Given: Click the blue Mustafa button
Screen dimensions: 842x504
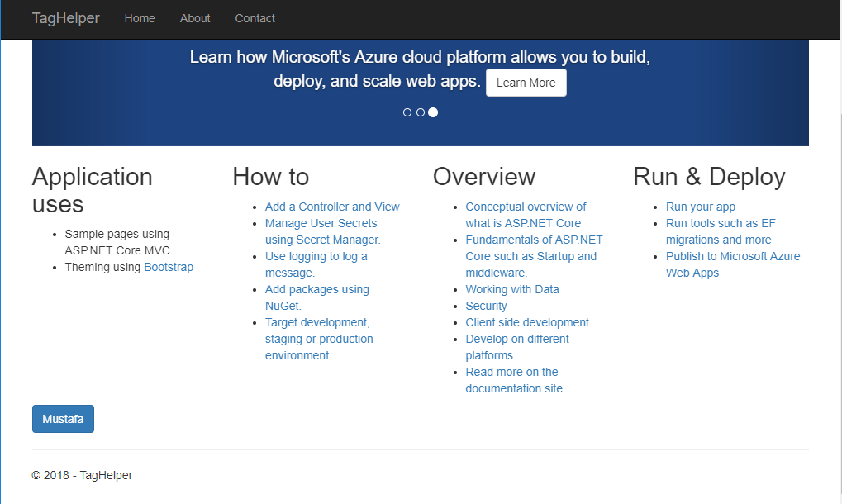Looking at the screenshot, I should [63, 419].
